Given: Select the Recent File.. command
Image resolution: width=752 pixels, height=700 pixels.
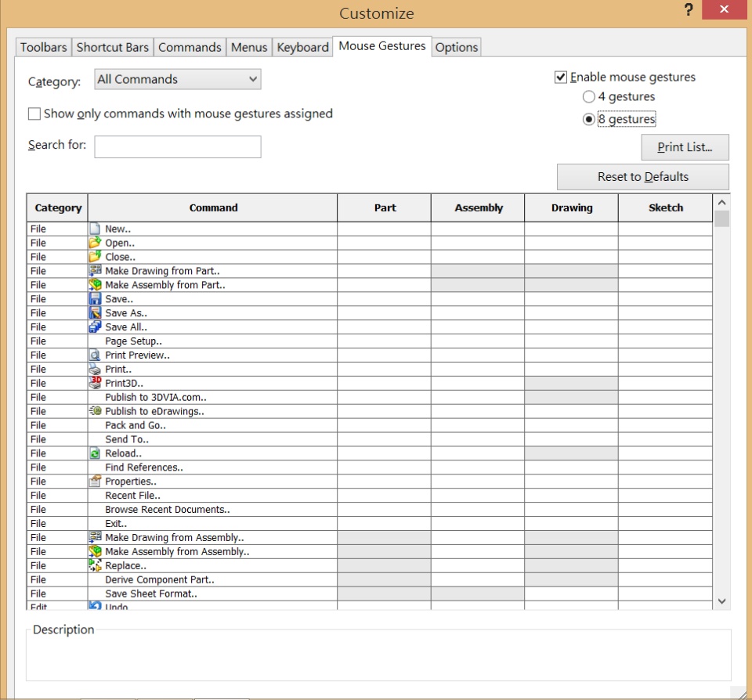Looking at the screenshot, I should (369, 496).
